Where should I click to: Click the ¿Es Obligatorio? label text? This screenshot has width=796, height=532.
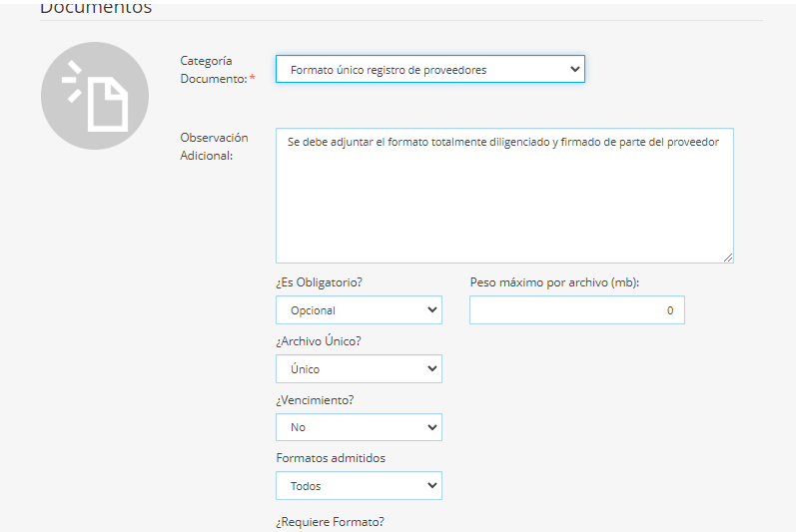point(319,282)
